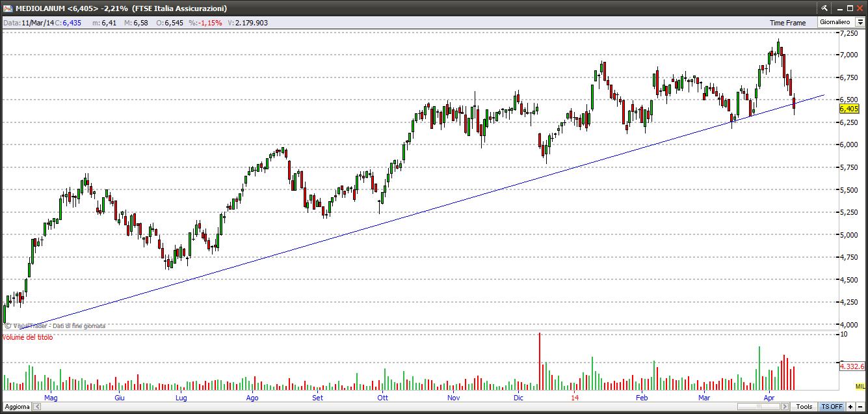The height and width of the screenshot is (414, 868).
Task: Click the scroll left arrow button
Action: pyautogui.click(x=36, y=407)
